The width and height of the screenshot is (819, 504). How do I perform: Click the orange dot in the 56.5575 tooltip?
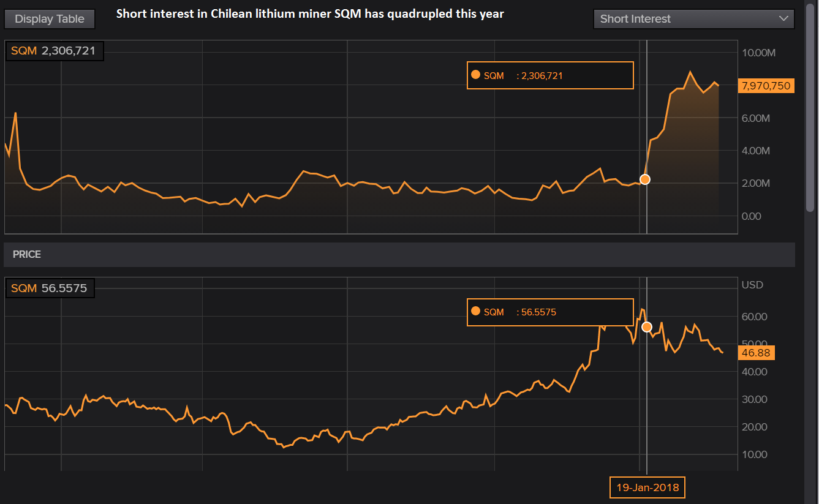pyautogui.click(x=476, y=312)
